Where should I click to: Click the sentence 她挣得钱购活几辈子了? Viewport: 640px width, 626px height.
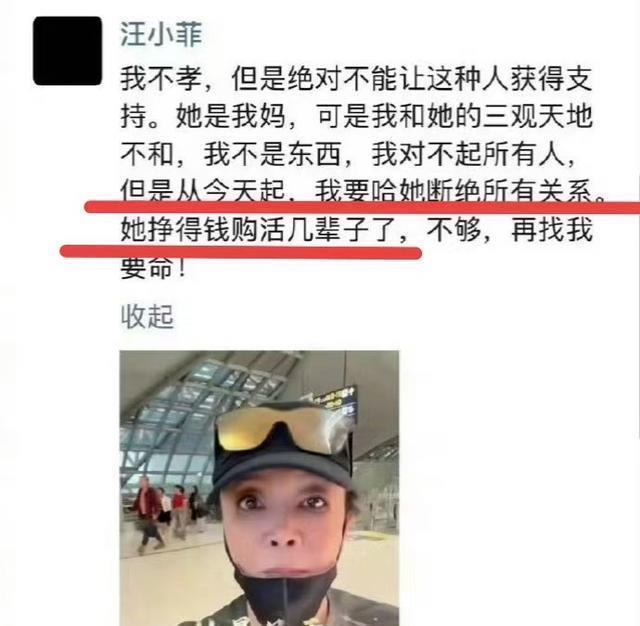(x=259, y=230)
